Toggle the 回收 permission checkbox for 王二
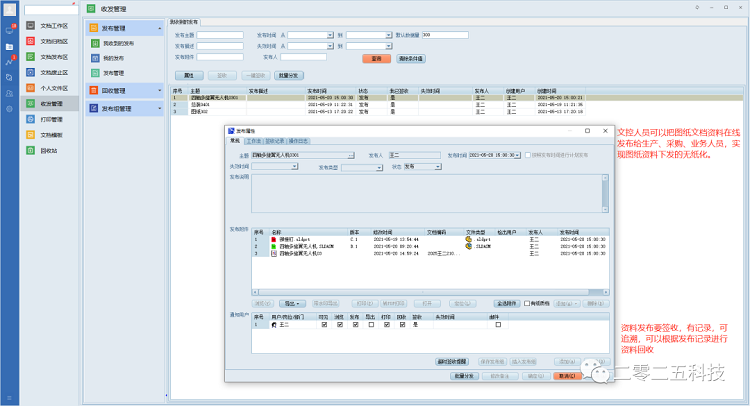The width and height of the screenshot is (750, 406). tap(402, 325)
